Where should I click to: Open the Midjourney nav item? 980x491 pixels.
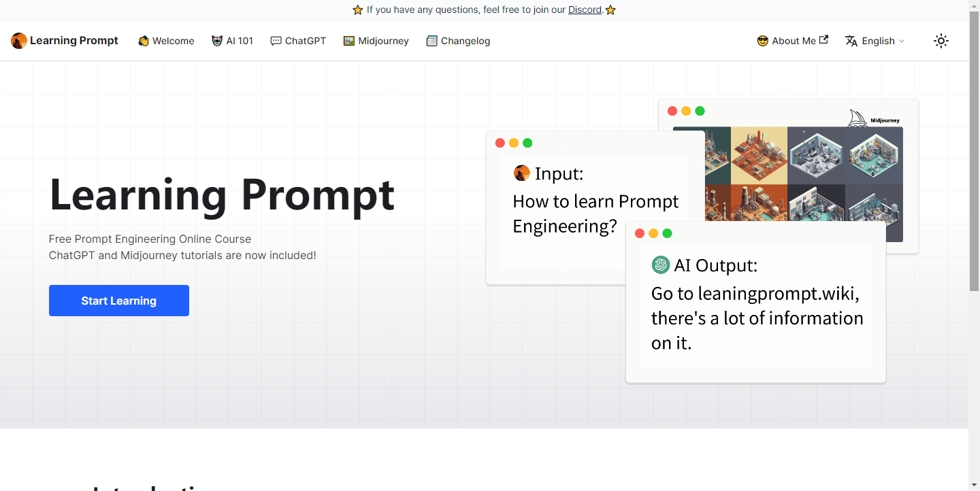pos(376,41)
